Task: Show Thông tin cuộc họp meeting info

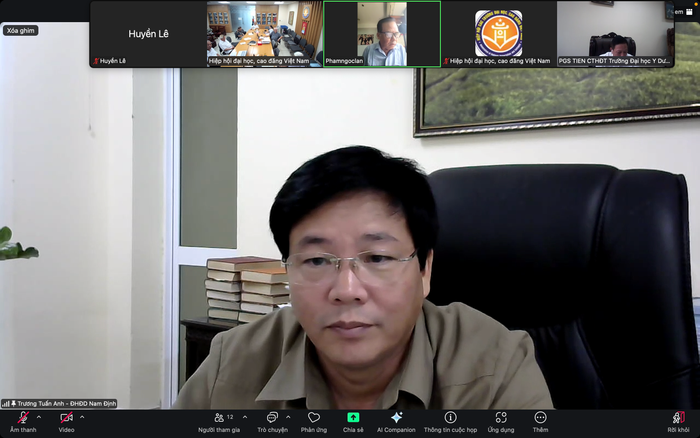Action: (450, 422)
